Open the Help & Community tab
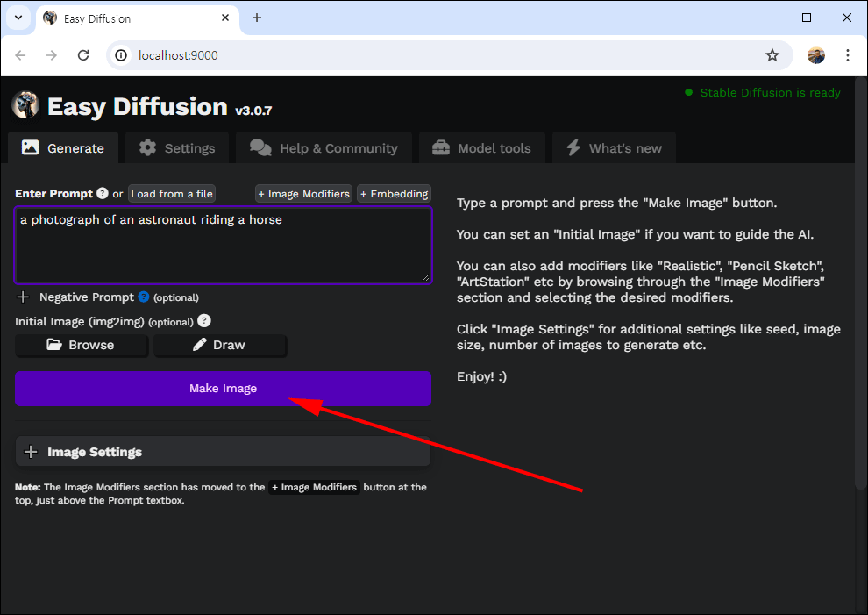 tap(324, 148)
